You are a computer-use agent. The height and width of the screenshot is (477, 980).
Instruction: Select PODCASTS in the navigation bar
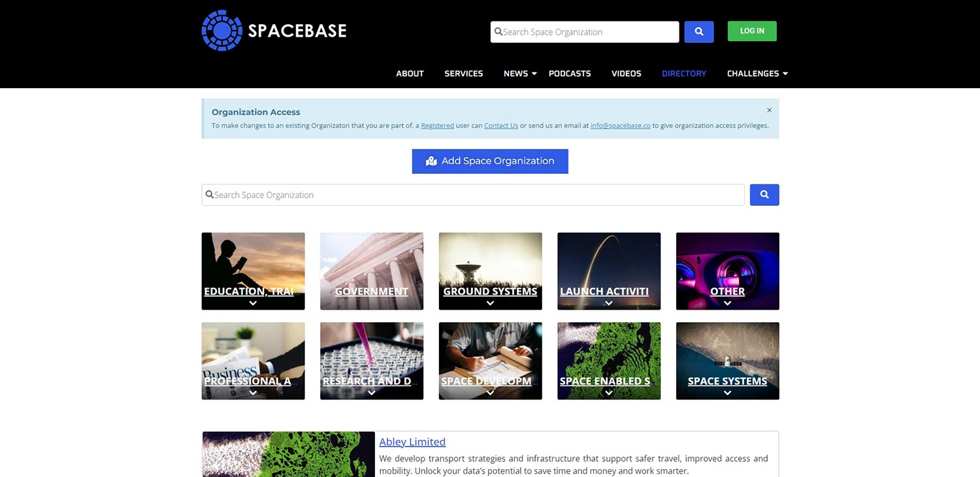click(569, 73)
